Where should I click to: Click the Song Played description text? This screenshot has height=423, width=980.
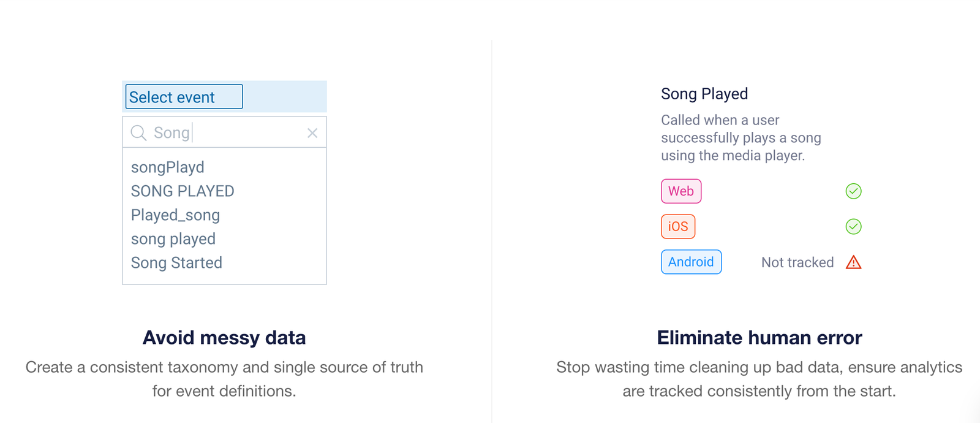[x=741, y=138]
